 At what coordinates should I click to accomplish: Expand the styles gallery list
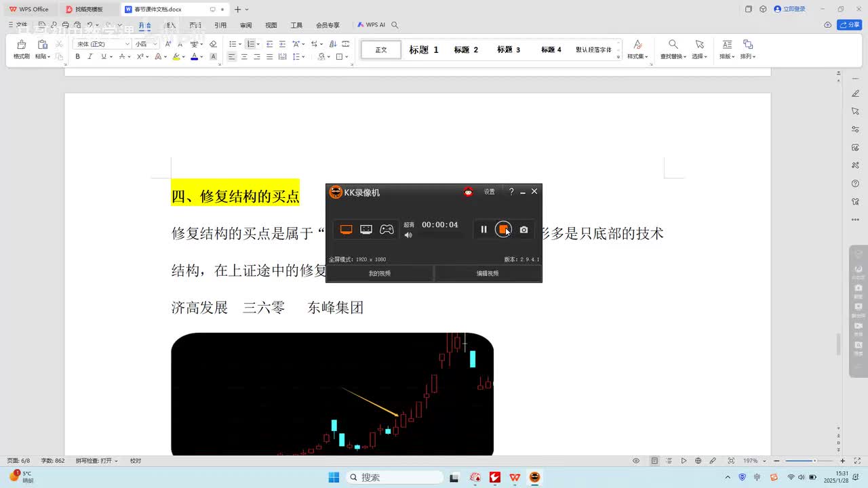point(618,58)
